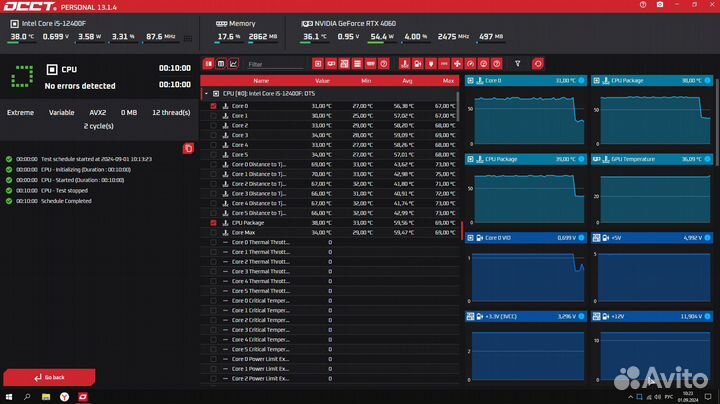Enable the Core 1 sensor checkbox
The height and width of the screenshot is (404, 720).
pos(212,116)
